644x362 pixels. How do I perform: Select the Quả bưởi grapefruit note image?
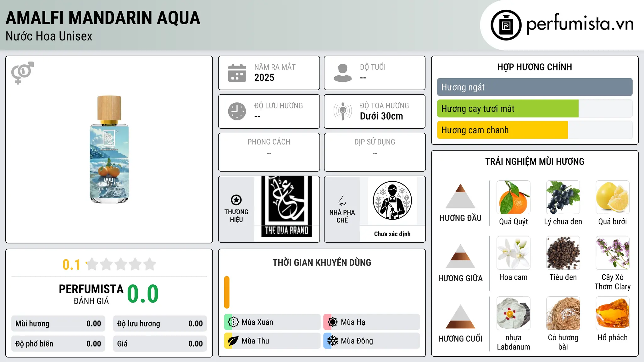tap(613, 197)
